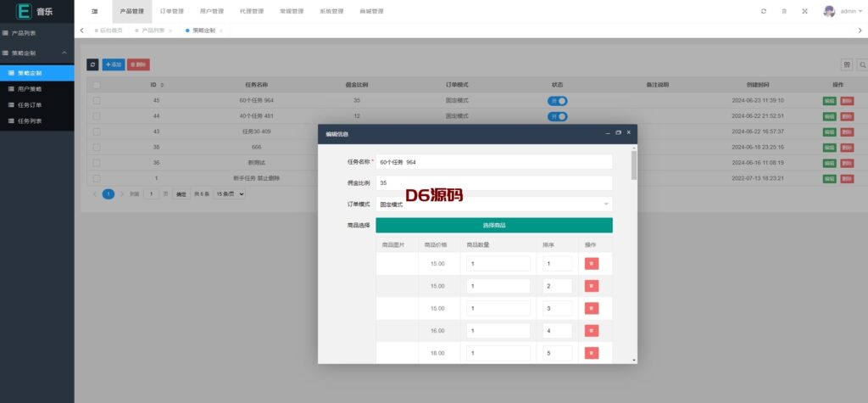Click the admin avatar picture
Image resolution: width=868 pixels, height=403 pixels.
(829, 11)
